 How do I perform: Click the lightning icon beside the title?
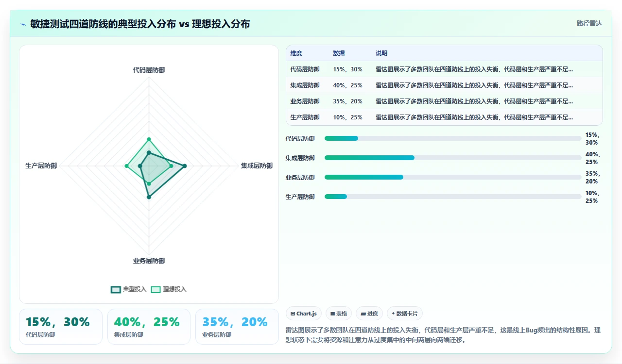[x=23, y=24]
